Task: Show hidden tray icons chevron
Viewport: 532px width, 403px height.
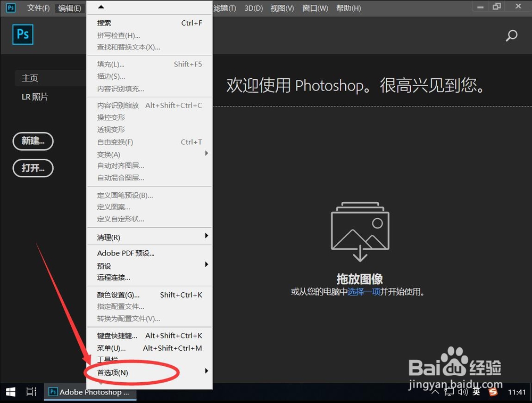Action: click(435, 392)
